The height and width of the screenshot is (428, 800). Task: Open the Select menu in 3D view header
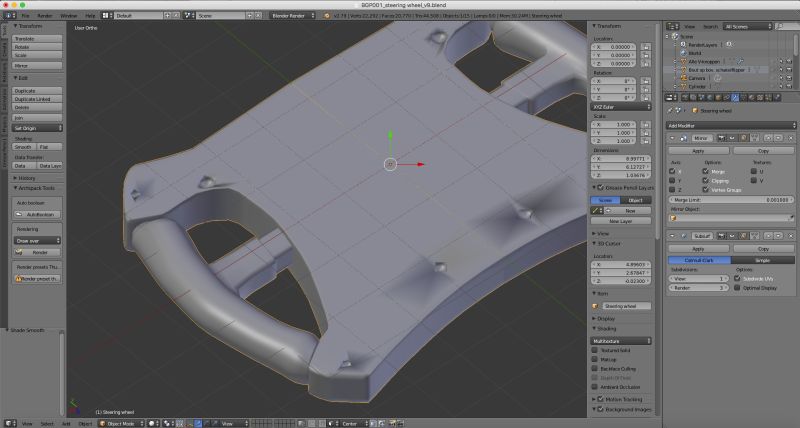47,423
